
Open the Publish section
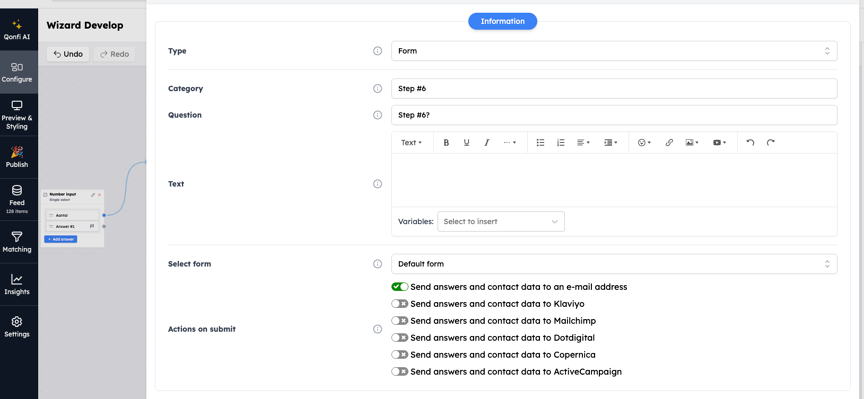coord(17,157)
